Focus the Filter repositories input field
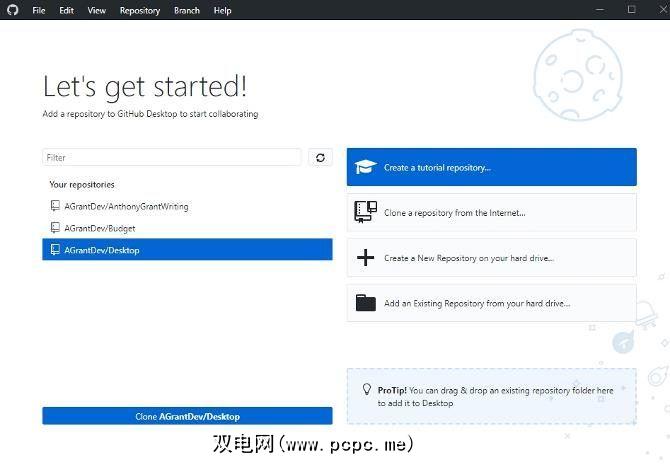 pyautogui.click(x=172, y=158)
